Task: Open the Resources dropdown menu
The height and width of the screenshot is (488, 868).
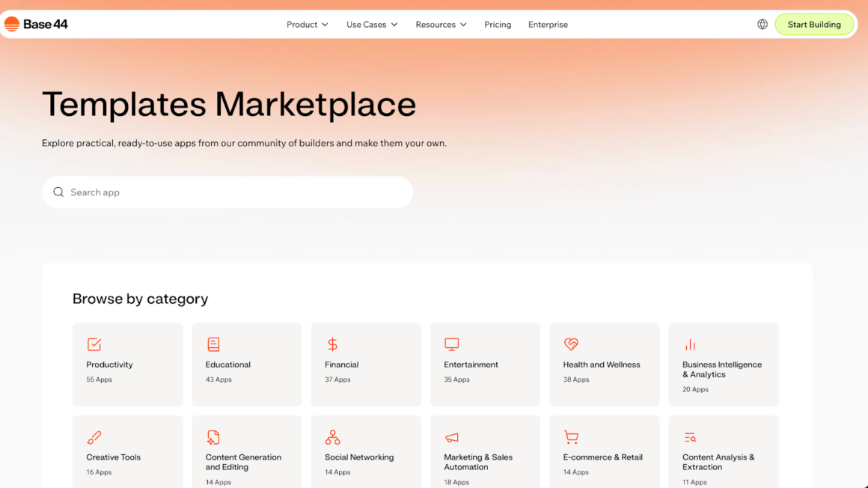Action: [441, 25]
